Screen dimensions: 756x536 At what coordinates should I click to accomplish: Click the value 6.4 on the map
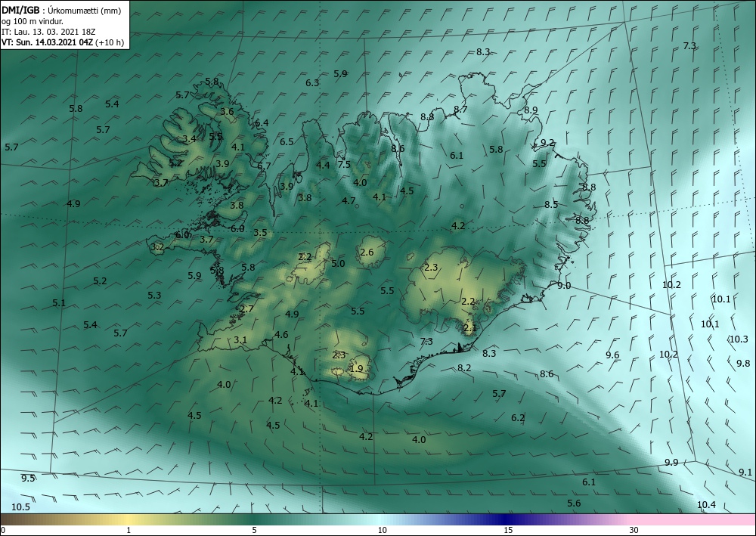[x=262, y=123]
